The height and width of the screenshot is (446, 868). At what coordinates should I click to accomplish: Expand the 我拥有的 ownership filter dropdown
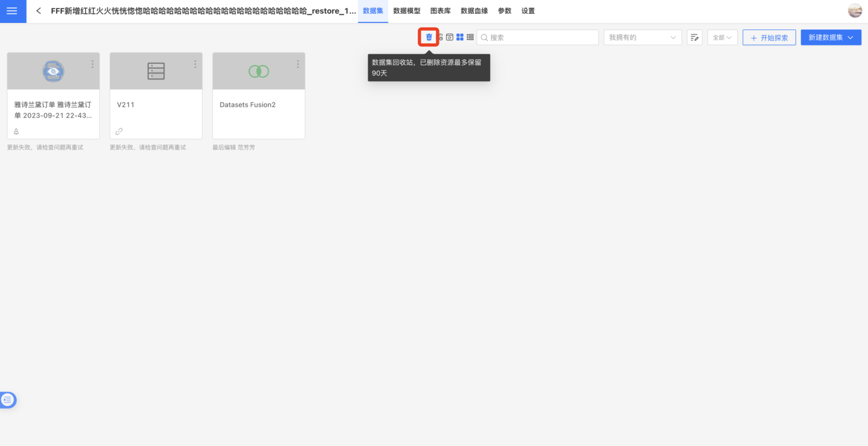point(643,37)
